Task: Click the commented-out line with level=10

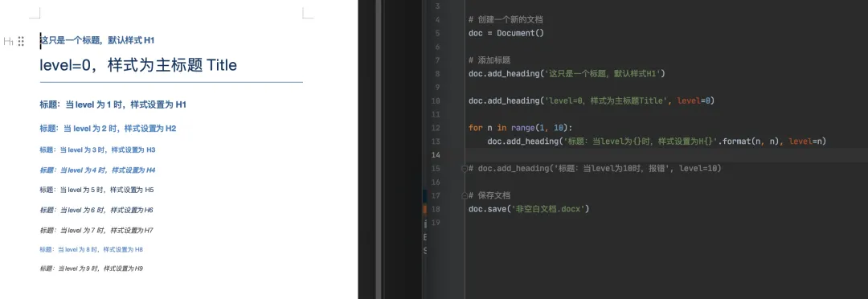Action: pyautogui.click(x=595, y=168)
